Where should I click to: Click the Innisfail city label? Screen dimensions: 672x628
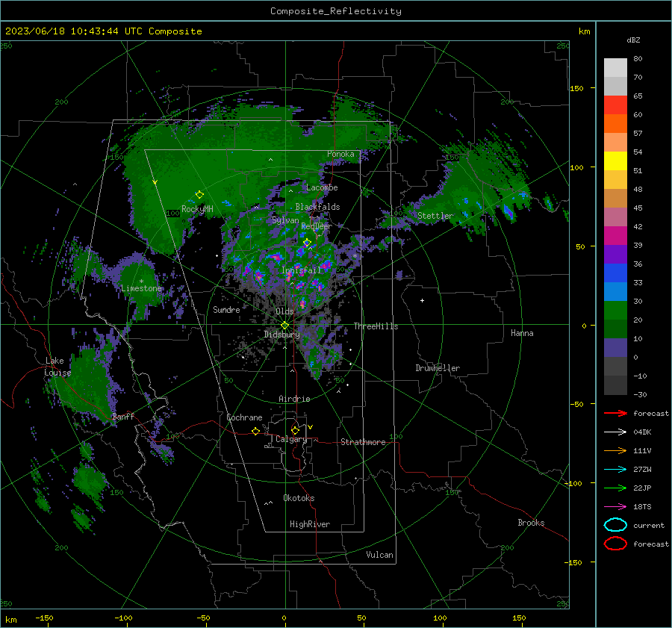point(301,270)
